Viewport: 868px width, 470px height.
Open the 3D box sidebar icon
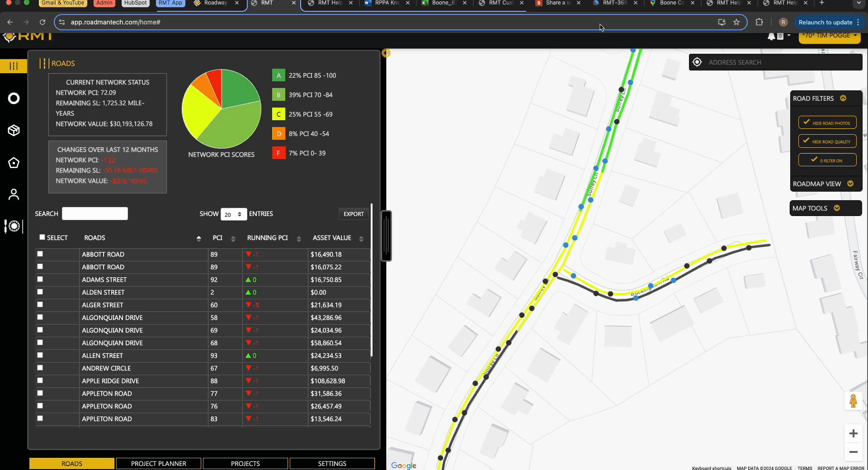[14, 131]
